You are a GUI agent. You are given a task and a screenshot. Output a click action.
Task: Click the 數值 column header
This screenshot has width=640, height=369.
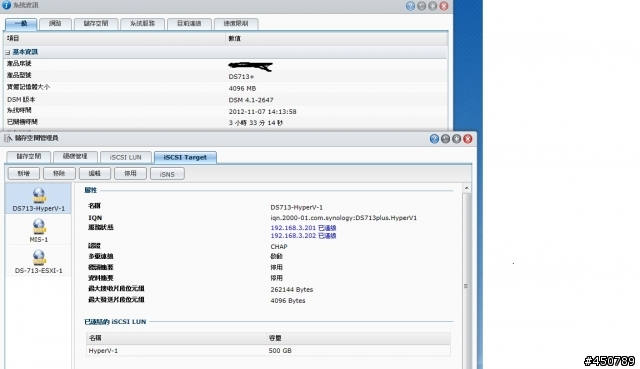click(x=336, y=38)
